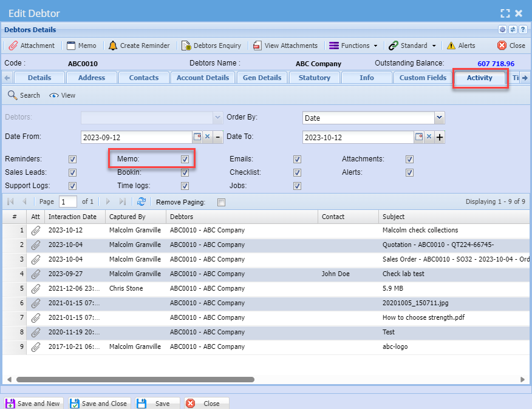Click the Attachment paperclip toolbar icon

(13, 46)
